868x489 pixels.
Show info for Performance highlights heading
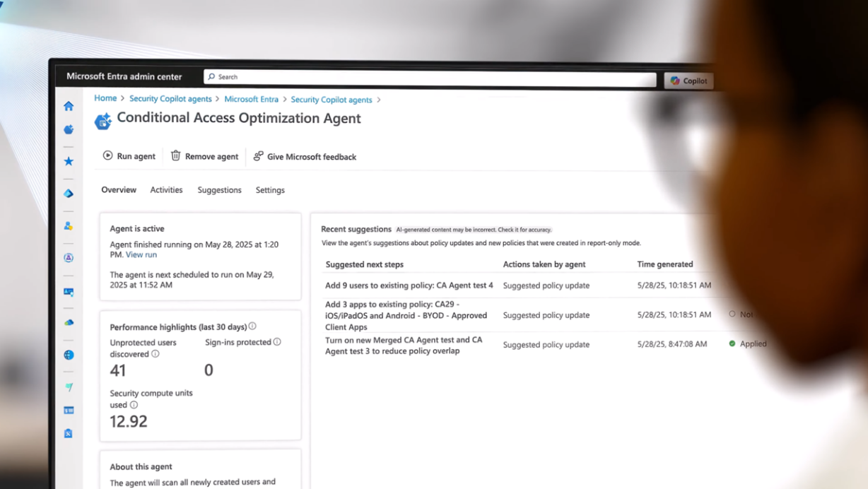252,326
